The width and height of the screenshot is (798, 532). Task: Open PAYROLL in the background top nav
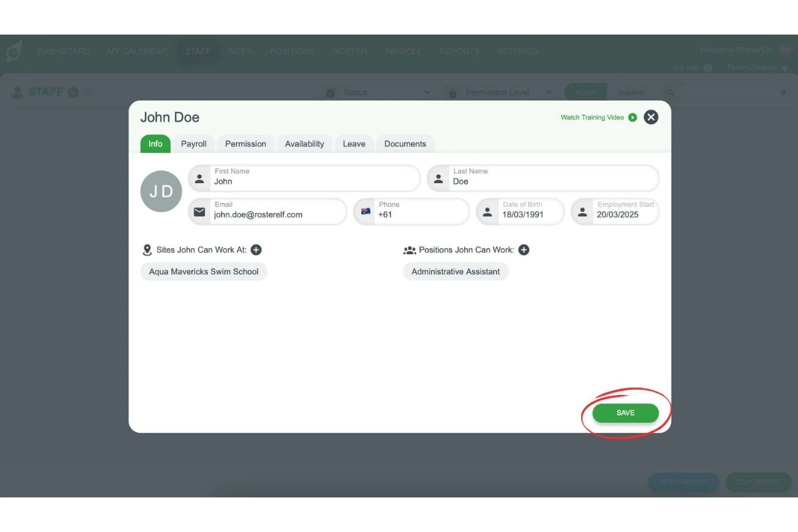pos(403,51)
